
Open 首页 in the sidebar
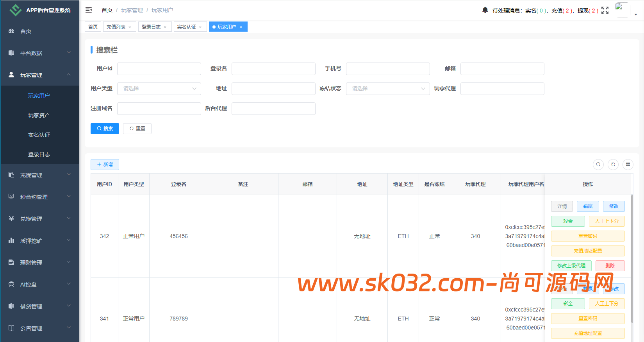click(39, 31)
